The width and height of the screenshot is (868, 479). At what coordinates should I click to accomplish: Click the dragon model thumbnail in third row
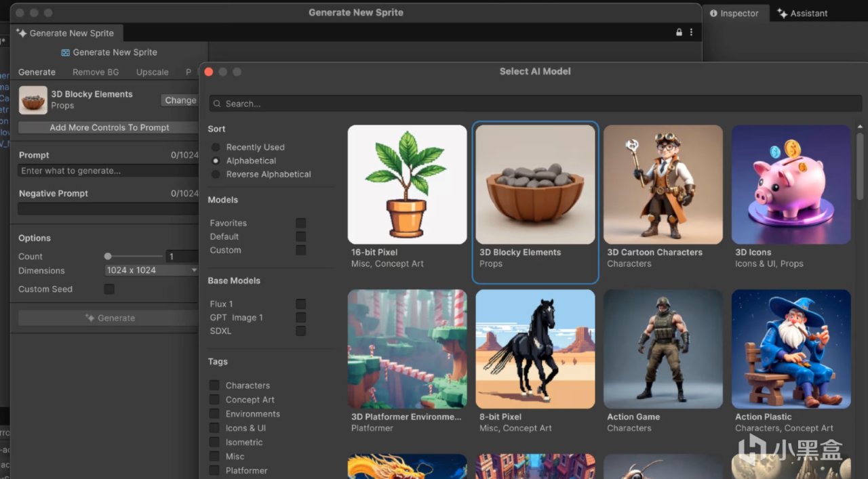pyautogui.click(x=407, y=467)
